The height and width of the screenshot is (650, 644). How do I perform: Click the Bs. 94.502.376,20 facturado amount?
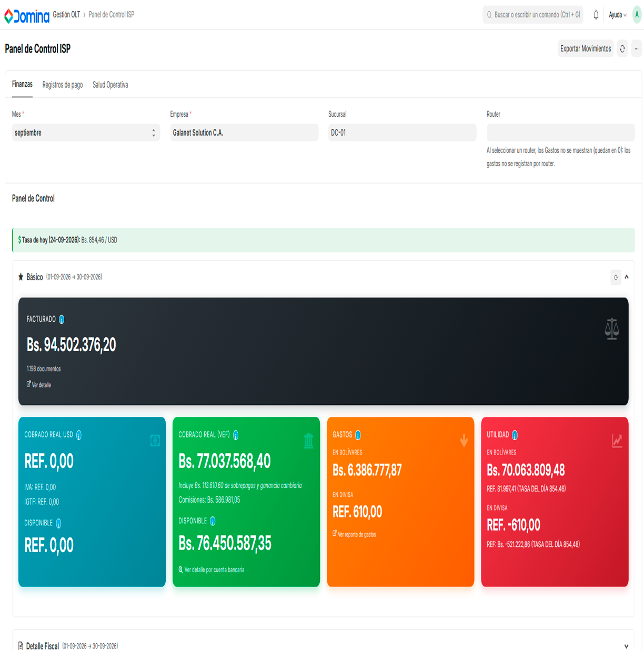pos(71,344)
